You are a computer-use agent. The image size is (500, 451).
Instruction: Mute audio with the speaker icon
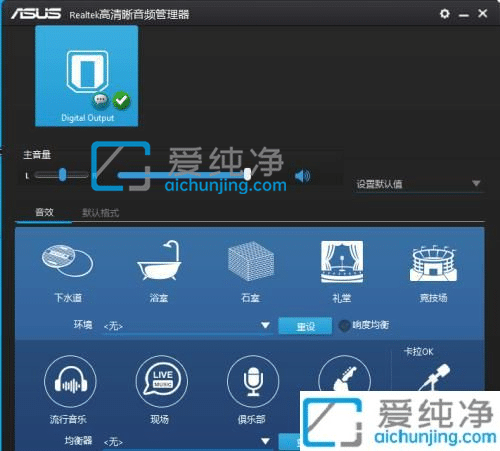pyautogui.click(x=303, y=176)
